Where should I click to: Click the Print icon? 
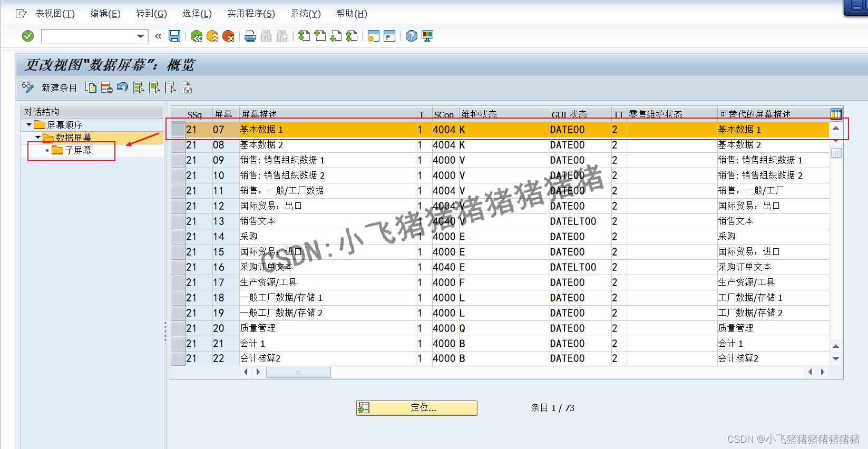tap(250, 36)
